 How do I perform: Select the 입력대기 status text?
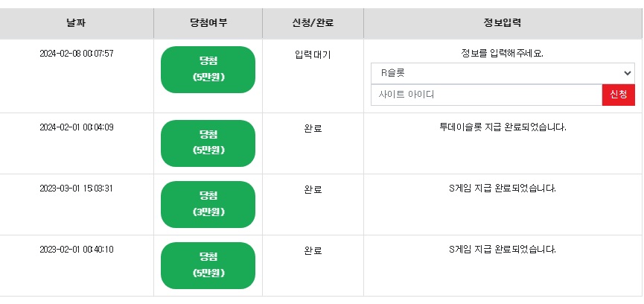313,54
